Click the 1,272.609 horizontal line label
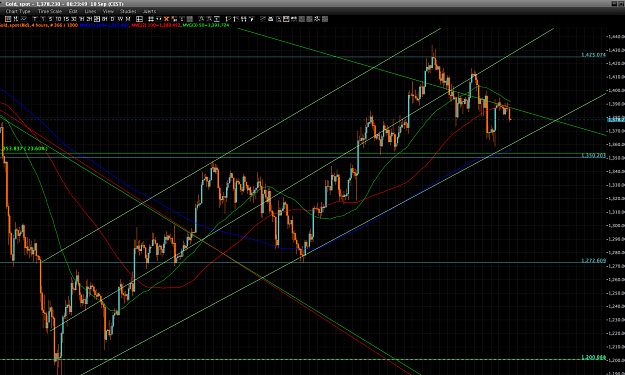 coord(594,260)
